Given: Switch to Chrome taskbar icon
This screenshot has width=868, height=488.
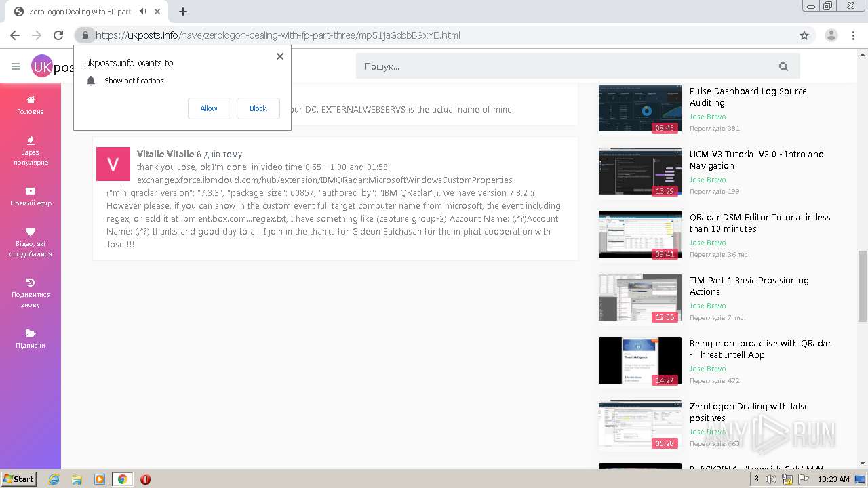Looking at the screenshot, I should [x=122, y=479].
